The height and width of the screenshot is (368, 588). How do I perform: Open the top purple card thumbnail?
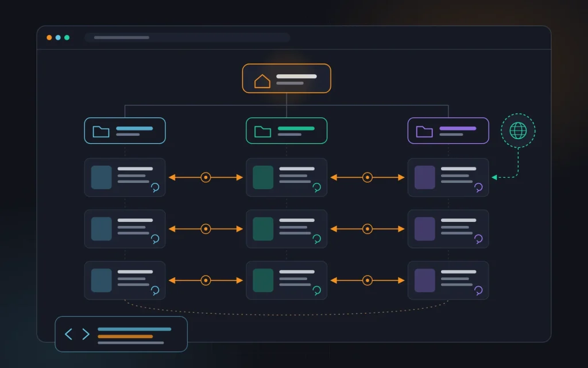424,177
